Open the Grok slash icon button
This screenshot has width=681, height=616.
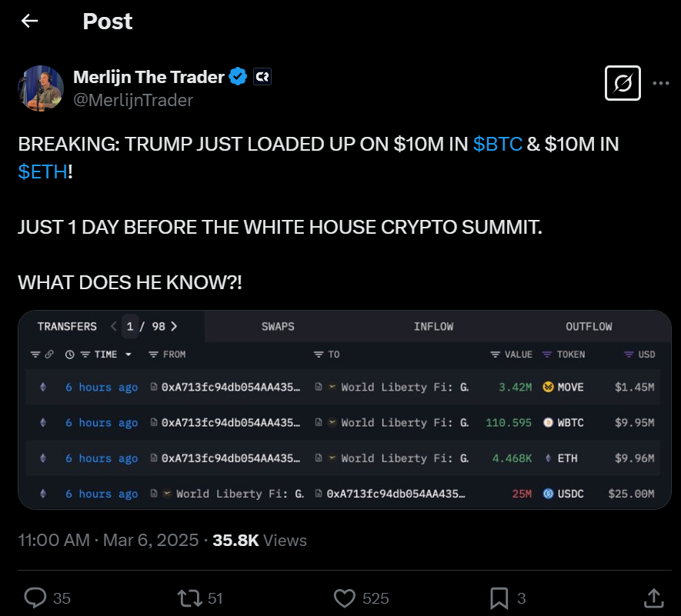point(623,83)
